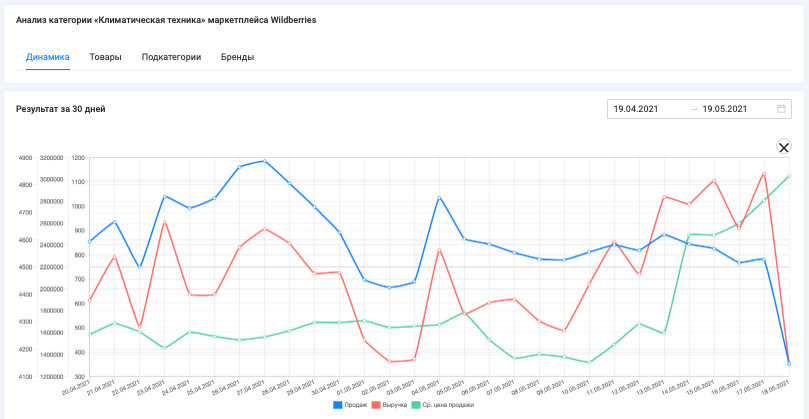Open the calendar icon in date range picker
809x419 pixels.
781,109
